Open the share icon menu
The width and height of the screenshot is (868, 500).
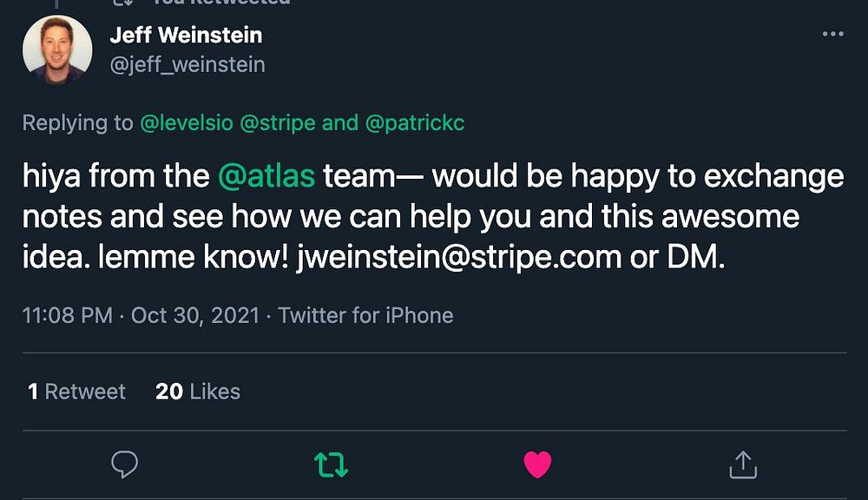tap(743, 465)
